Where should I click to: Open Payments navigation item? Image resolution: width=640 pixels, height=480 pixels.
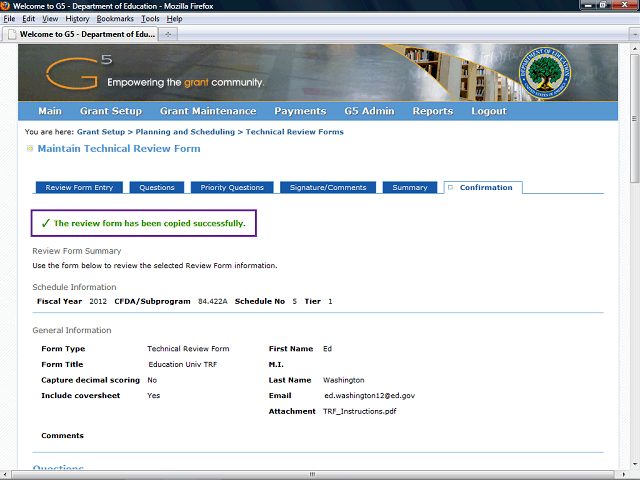[x=300, y=111]
